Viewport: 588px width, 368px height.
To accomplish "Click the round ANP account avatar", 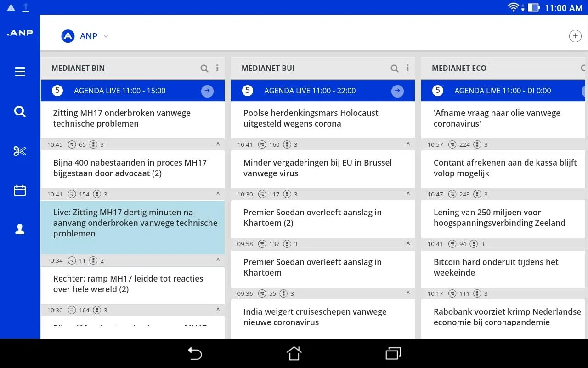I will tap(68, 36).
